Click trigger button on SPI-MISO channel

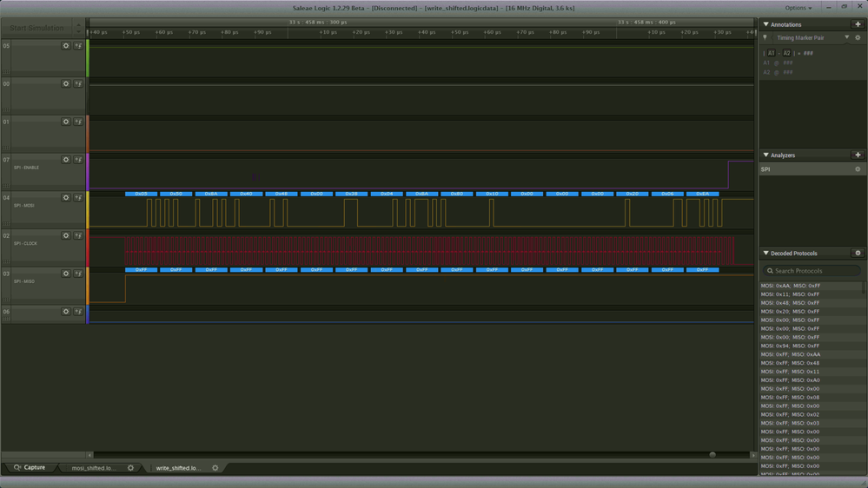point(78,274)
